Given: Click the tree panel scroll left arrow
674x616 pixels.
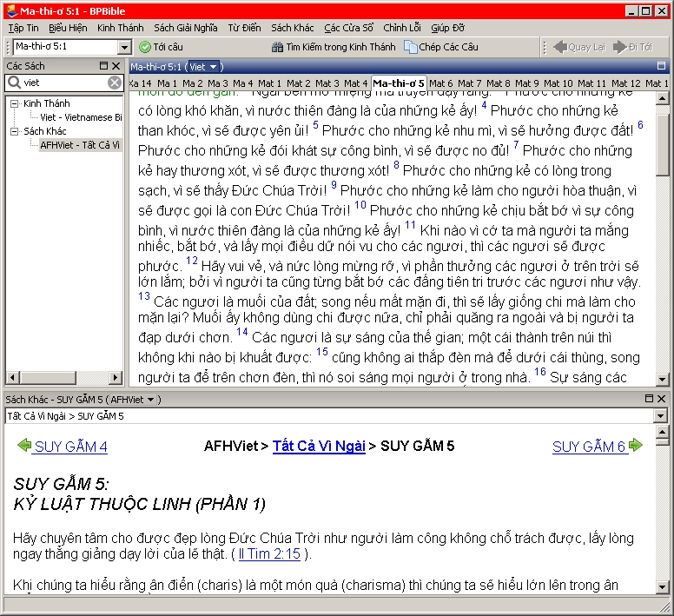Looking at the screenshot, I should tap(12, 378).
